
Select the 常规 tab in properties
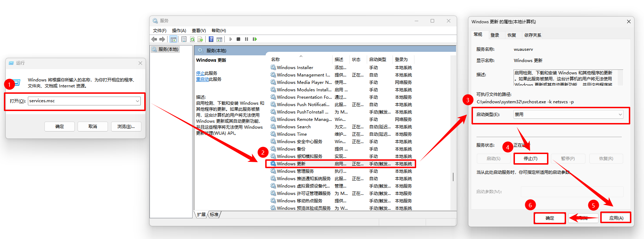478,35
